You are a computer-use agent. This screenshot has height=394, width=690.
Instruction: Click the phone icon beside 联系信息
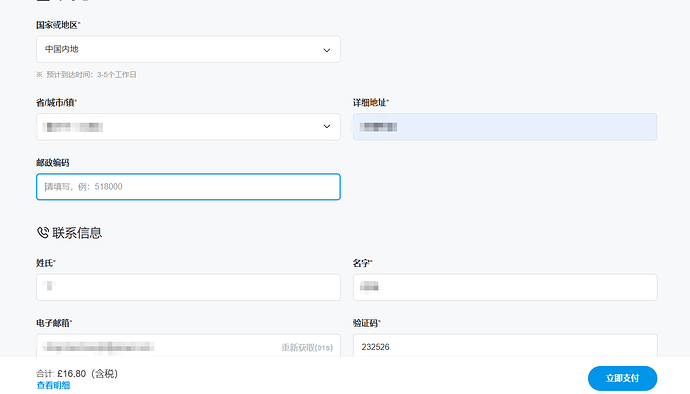point(43,232)
